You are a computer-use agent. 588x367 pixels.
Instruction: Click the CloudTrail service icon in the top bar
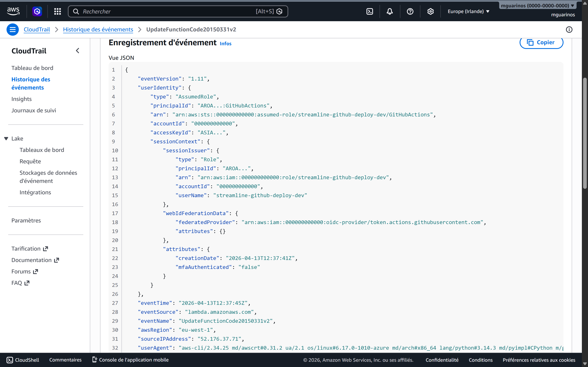[37, 11]
